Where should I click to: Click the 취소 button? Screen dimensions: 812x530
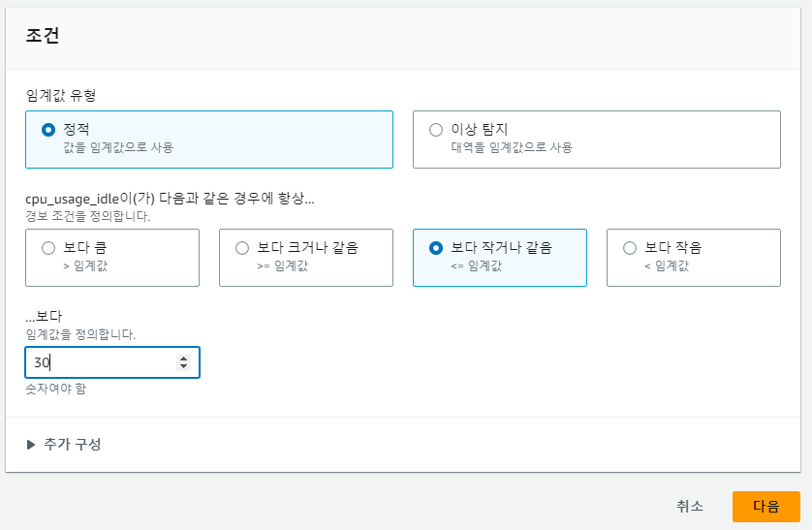point(690,506)
